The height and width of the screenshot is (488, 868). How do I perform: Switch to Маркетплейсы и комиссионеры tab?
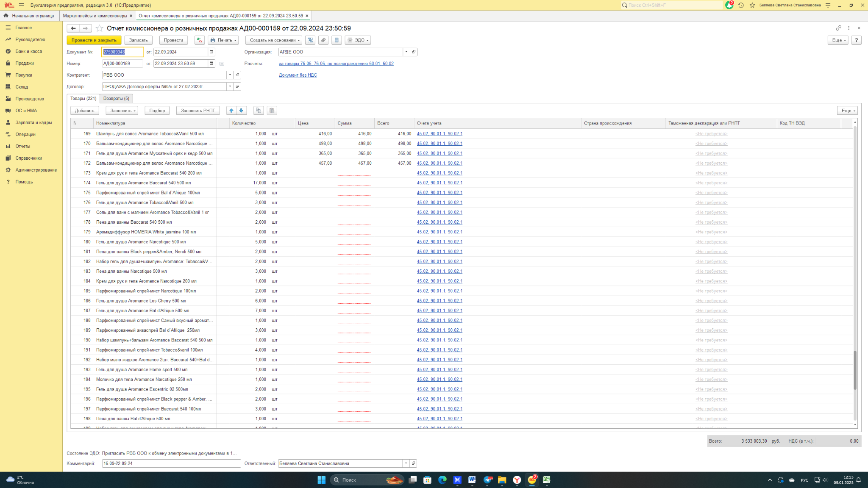pos(95,16)
